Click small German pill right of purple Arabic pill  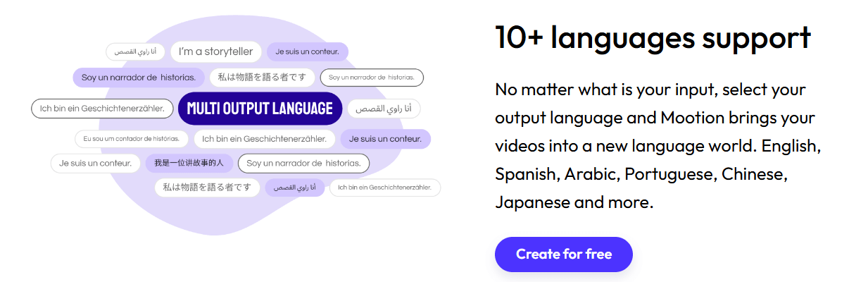pos(384,188)
